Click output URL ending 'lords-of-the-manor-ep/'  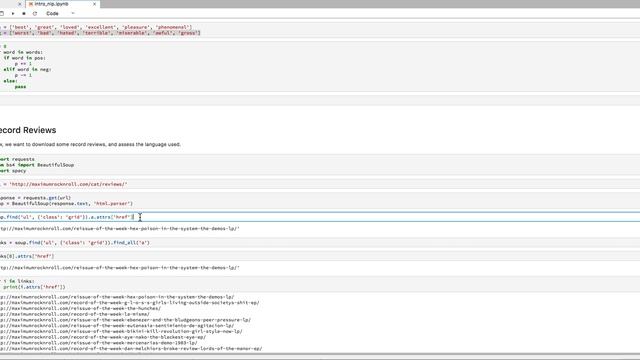pyautogui.click(x=131, y=349)
